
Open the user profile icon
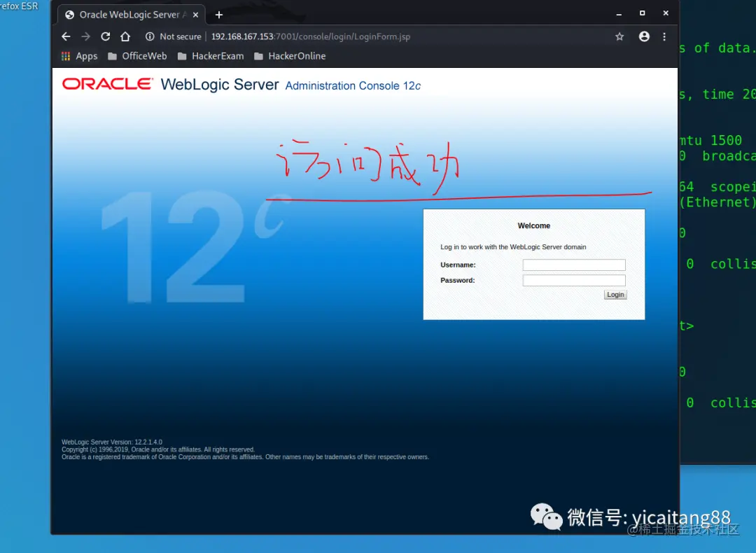(644, 36)
